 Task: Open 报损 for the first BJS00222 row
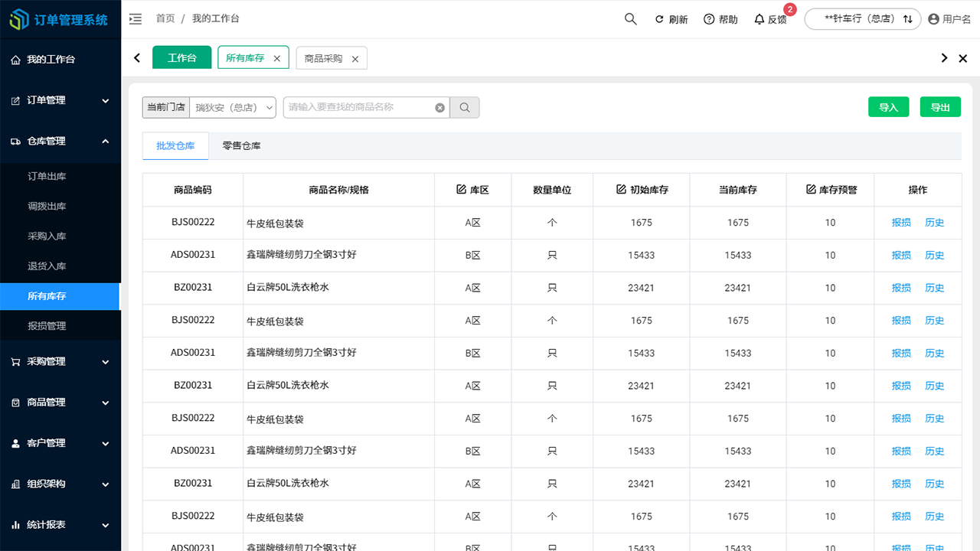[901, 223]
